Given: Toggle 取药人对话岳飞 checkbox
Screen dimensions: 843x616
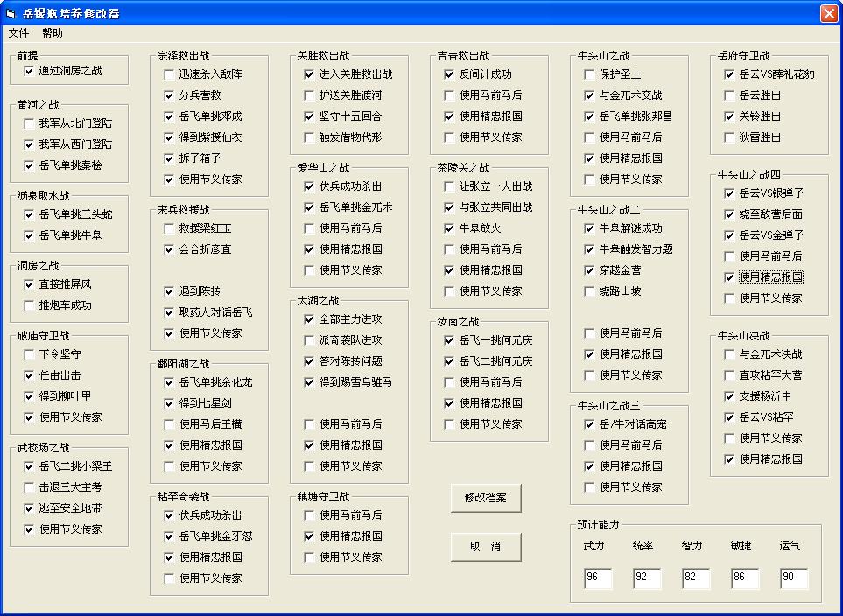Looking at the screenshot, I should [x=169, y=312].
